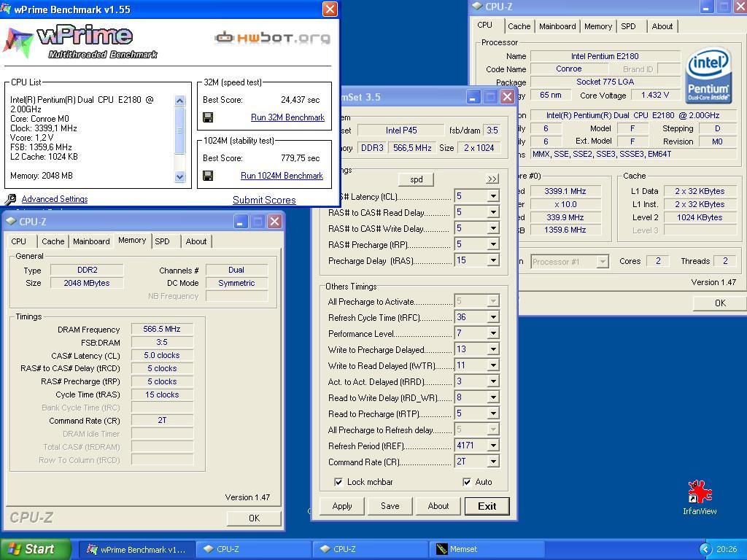Viewport: 747px width, 560px height.
Task: Click the About button in MemSet
Action: (438, 506)
